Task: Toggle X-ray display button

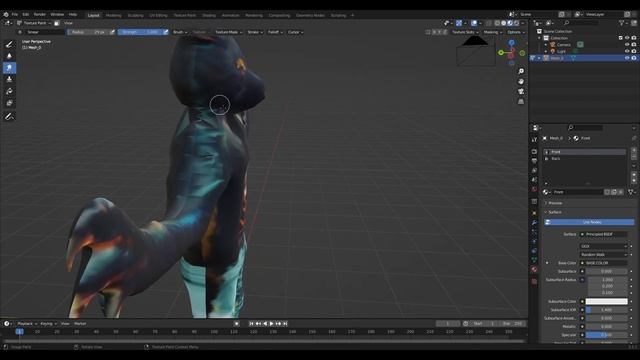Action: 489,23
